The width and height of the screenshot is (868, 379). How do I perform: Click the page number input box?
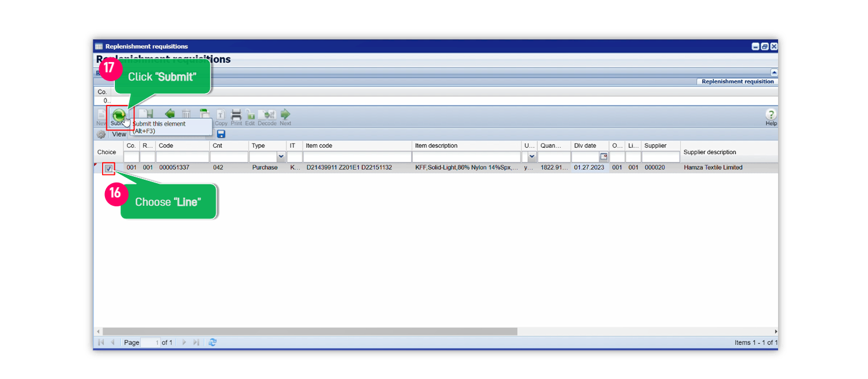(x=150, y=342)
